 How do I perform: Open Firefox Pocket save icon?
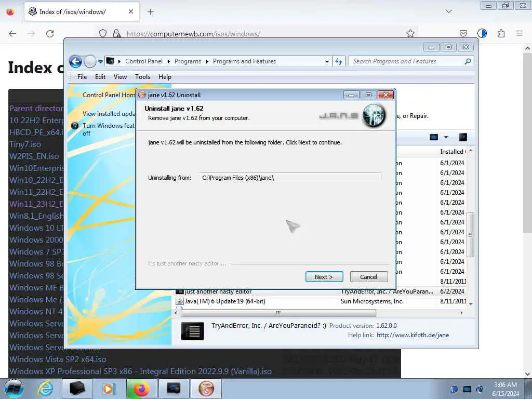point(463,33)
